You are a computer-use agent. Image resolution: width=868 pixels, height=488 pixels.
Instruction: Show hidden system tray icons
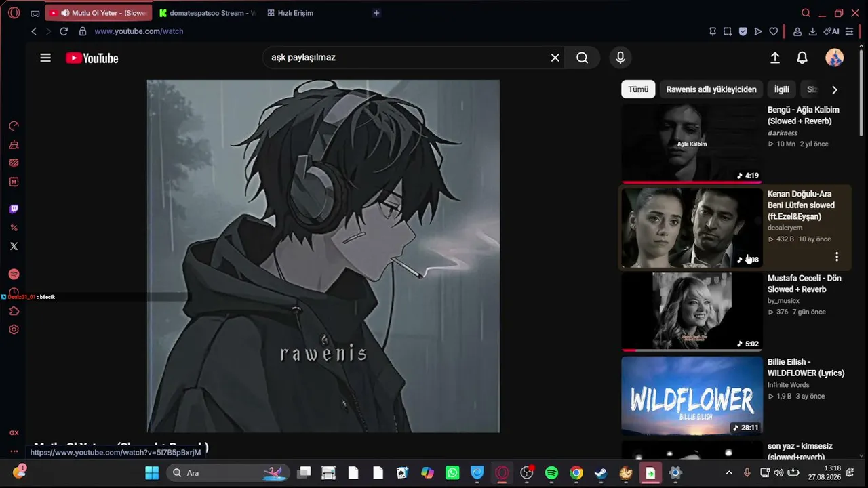tap(729, 472)
